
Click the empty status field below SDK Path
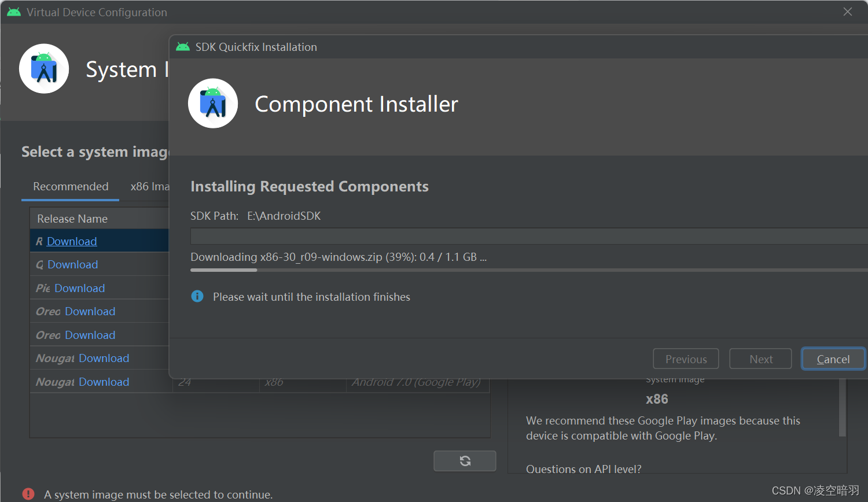click(x=529, y=236)
